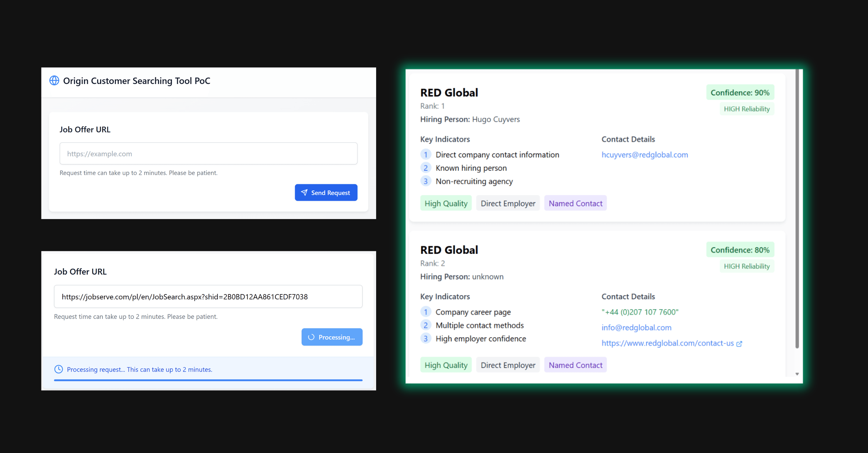Click the Rank: 2 label
The width and height of the screenshot is (868, 453).
tap(432, 263)
